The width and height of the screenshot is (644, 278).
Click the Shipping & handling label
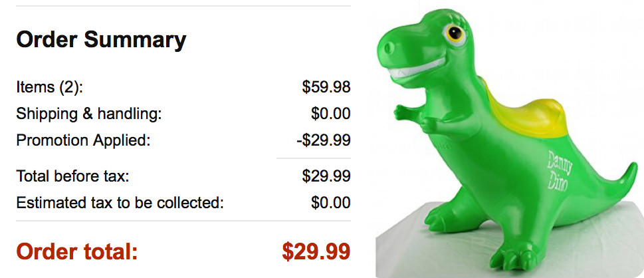tap(89, 114)
